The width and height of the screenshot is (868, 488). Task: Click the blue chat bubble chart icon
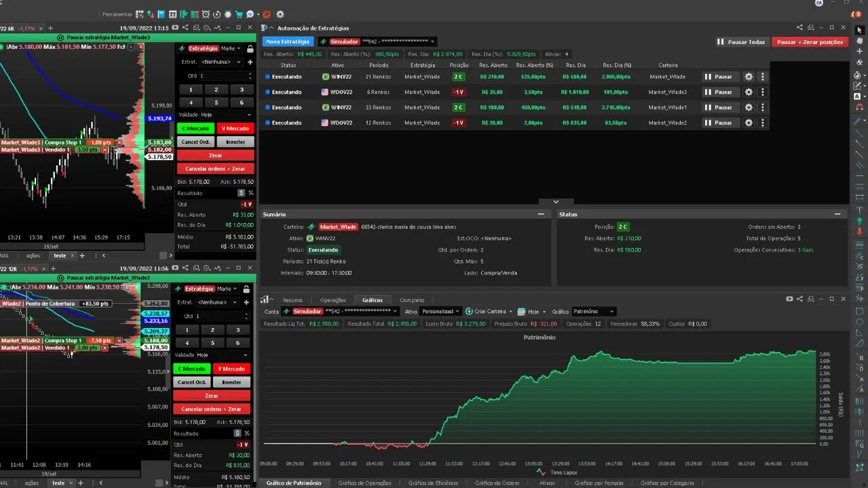click(x=250, y=14)
